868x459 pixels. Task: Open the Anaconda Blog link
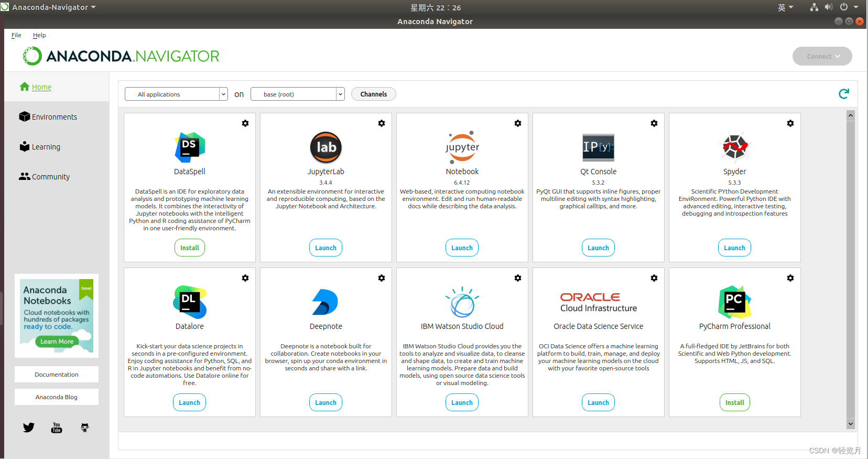(57, 397)
